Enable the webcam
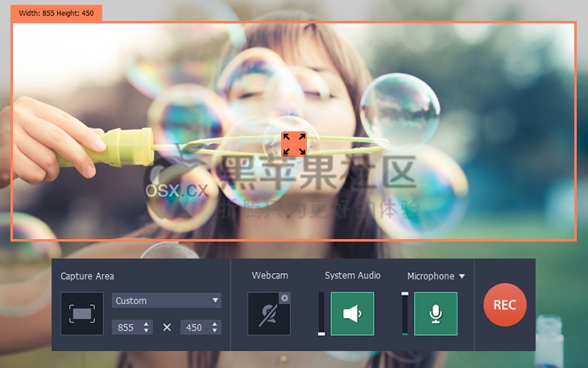This screenshot has width=588, height=368. [268, 314]
